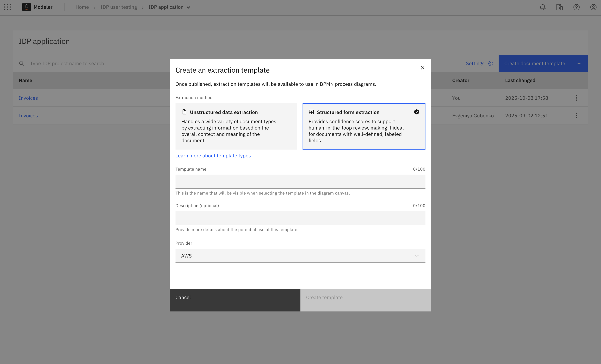Open the user profile avatar icon

click(593, 7)
